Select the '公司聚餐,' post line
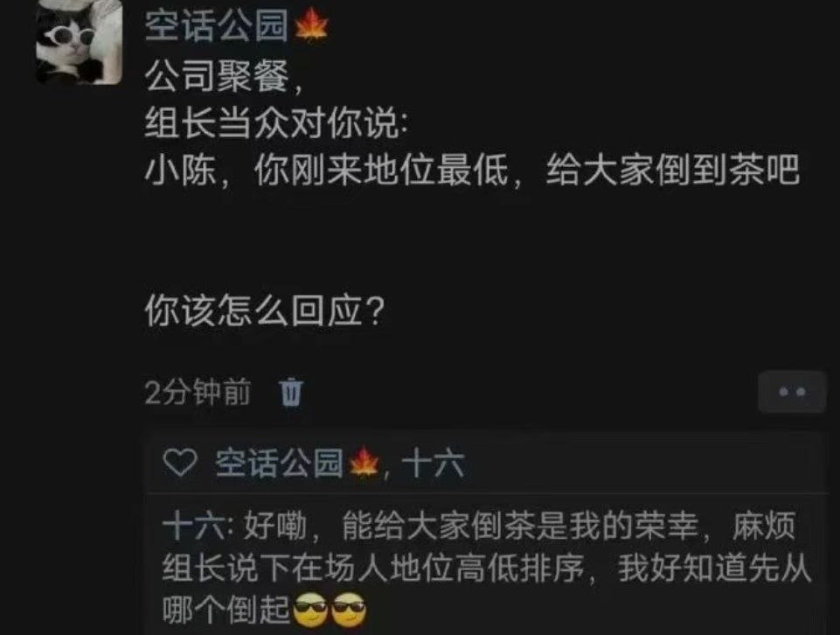Screen dimensions: 840x635 click(224, 75)
